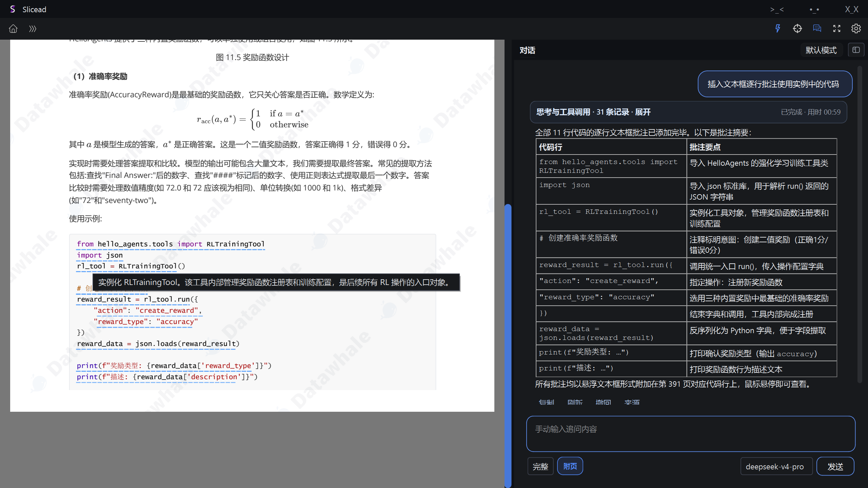Click the '>_<' window control
Screen dimensions: 868x488
pos(777,9)
